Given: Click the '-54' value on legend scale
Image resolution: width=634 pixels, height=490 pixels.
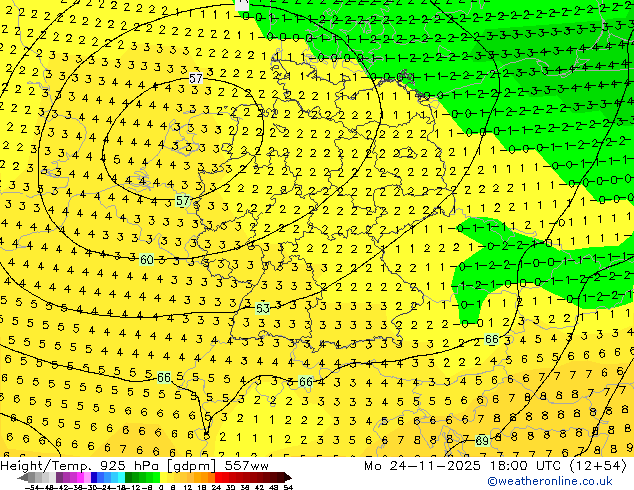Looking at the screenshot, I should pos(31,487).
